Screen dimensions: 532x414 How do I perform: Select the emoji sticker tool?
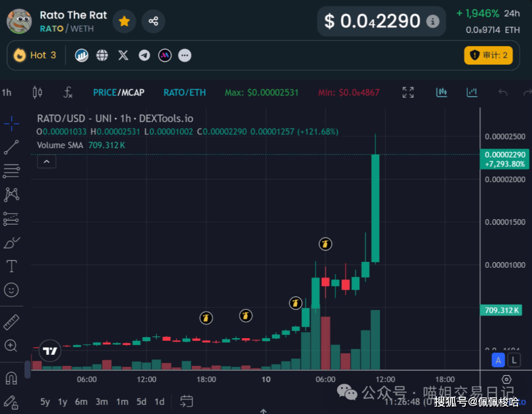pos(11,290)
